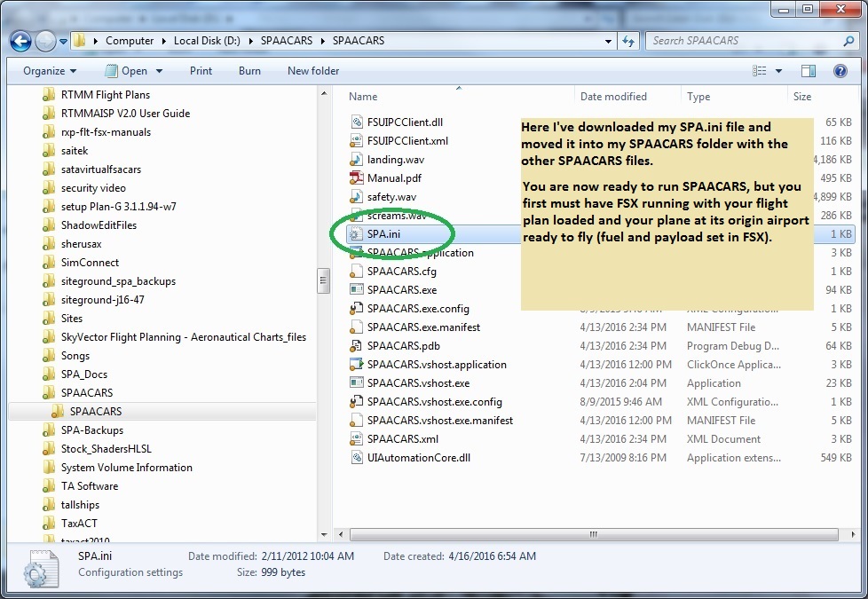Viewport: 868px width, 599px height.
Task: Select the Songs folder in tree
Action: 75,356
